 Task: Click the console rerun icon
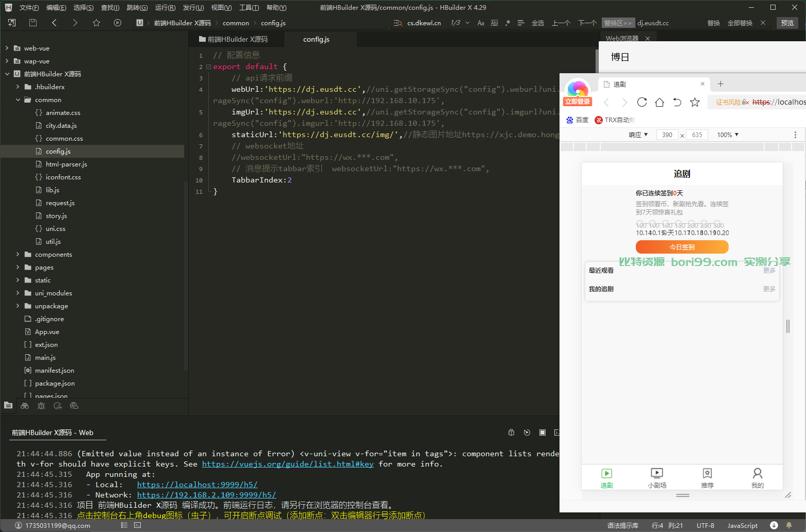[x=527, y=433]
